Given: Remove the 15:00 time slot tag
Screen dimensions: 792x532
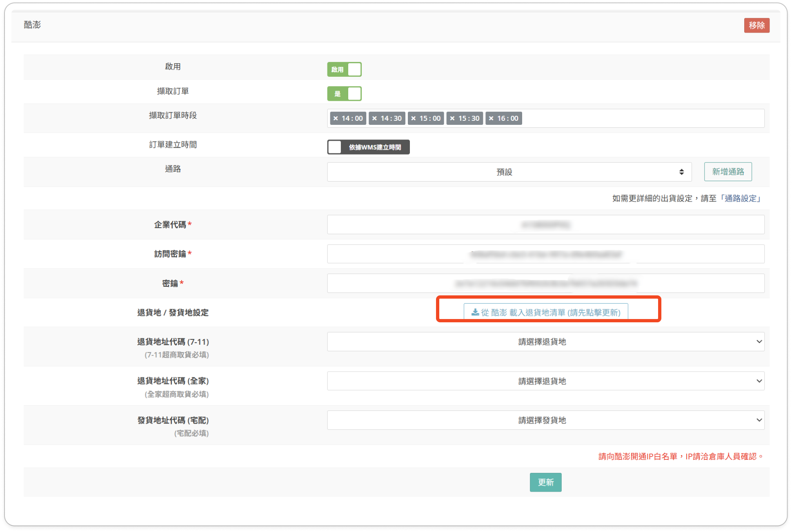Looking at the screenshot, I should coord(413,118).
